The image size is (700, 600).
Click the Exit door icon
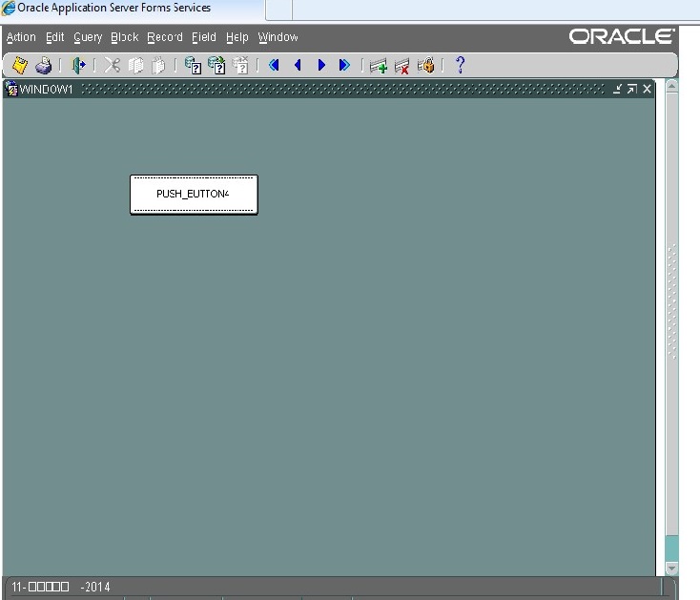click(79, 65)
